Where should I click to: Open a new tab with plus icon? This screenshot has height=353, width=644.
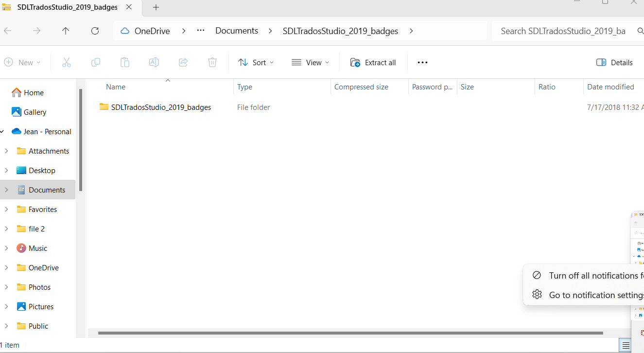click(156, 7)
